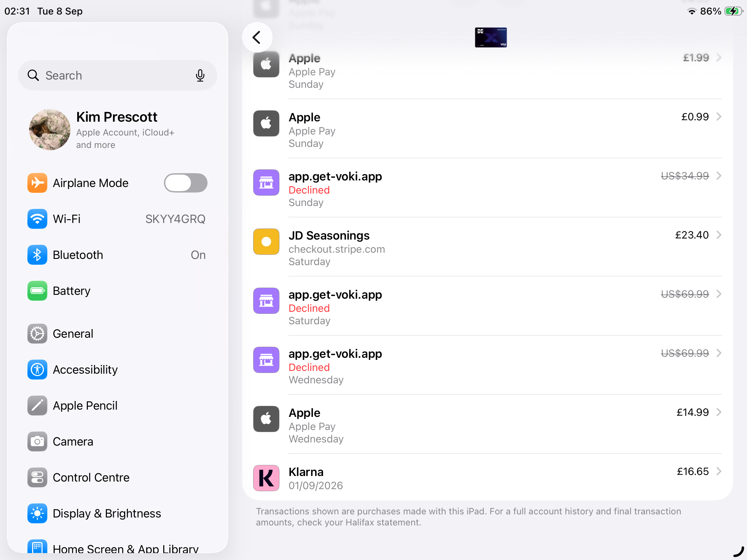Screen dimensions: 747x560
Task: Tap the checkout.stripe.com subtitle text
Action: (337, 249)
